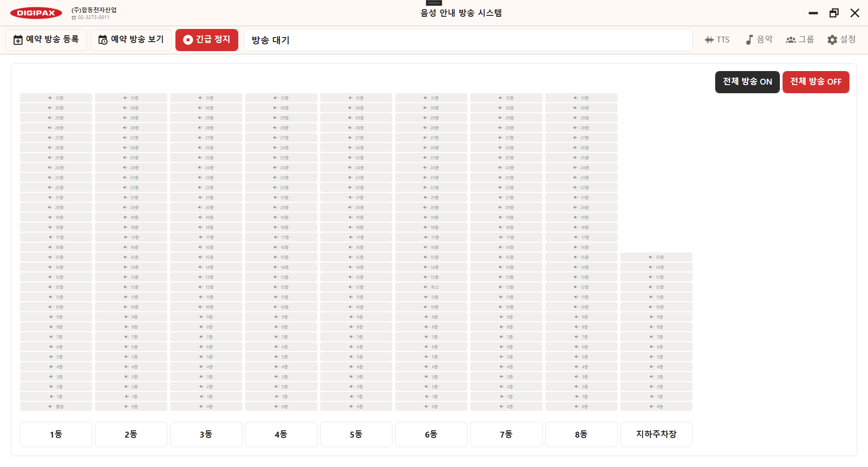Image resolution: width=868 pixels, height=467 pixels.
Task: Open 예약 방송 보기 to view scheduled broadcasts
Action: pos(131,40)
